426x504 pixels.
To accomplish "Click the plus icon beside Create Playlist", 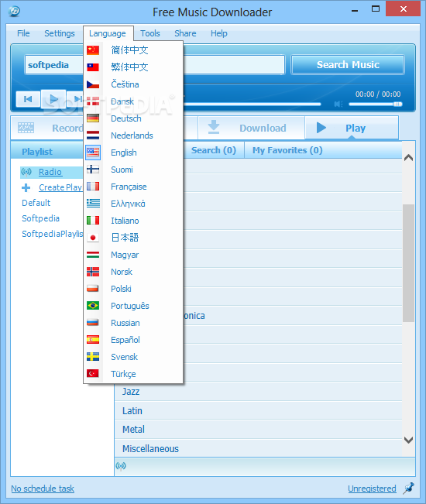I will click(x=26, y=187).
